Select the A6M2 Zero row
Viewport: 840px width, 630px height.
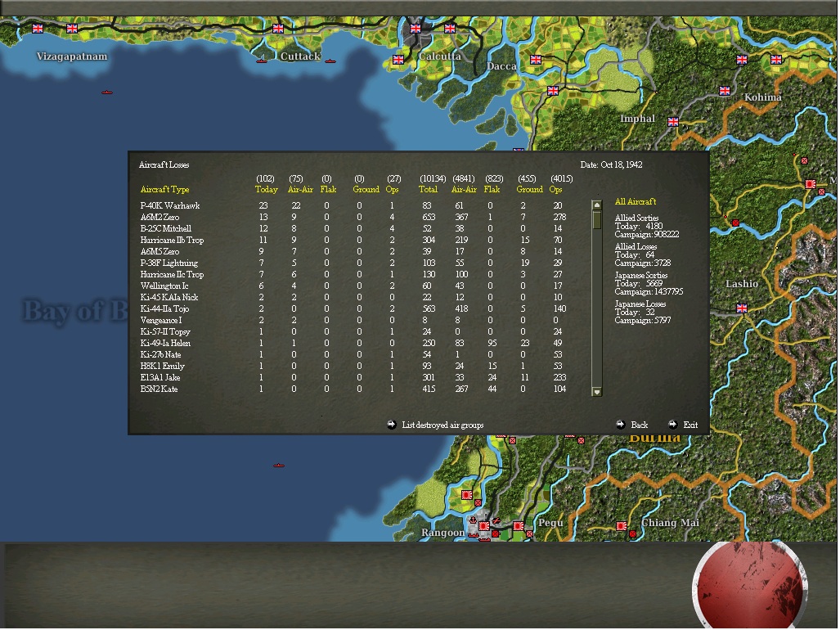click(353, 217)
